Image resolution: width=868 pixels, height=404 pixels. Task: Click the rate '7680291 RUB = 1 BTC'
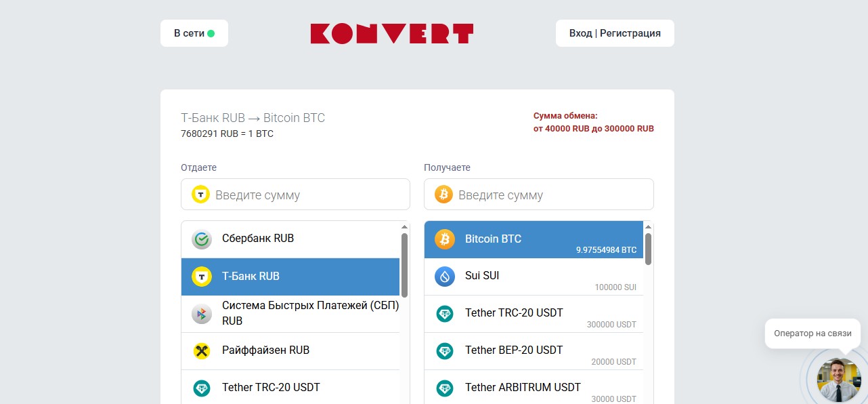[x=227, y=134]
